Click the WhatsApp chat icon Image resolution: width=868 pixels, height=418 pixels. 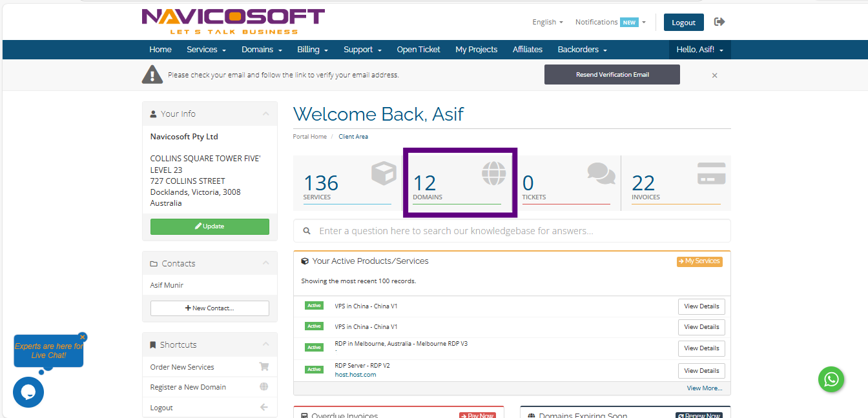(x=831, y=379)
